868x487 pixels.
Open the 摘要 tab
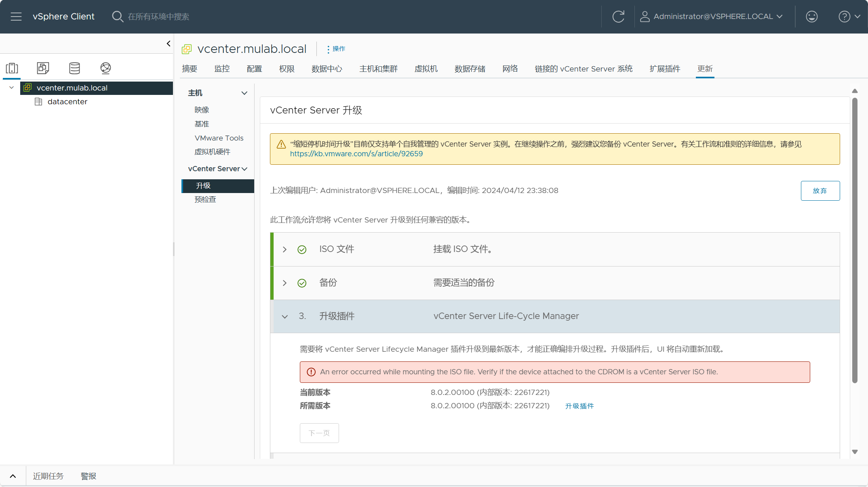(x=190, y=69)
